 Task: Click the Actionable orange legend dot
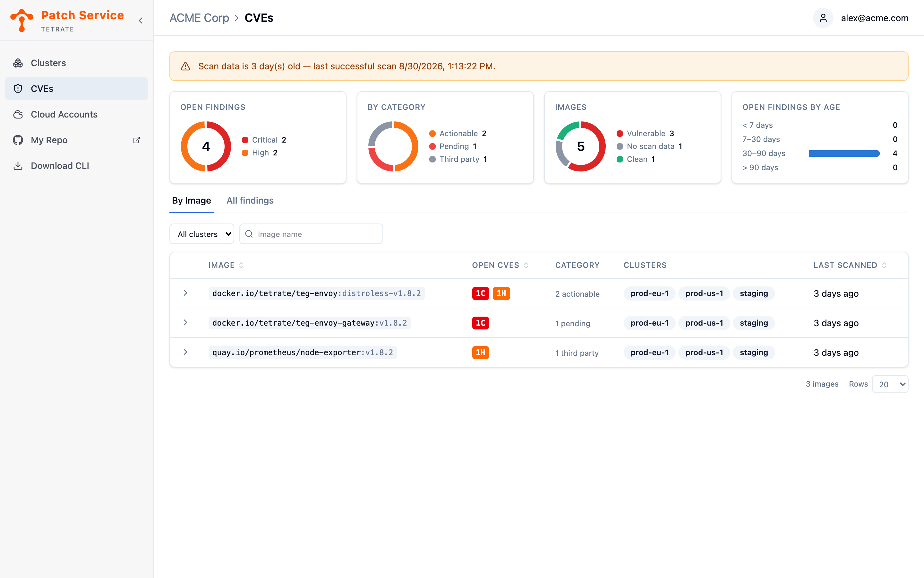432,133
